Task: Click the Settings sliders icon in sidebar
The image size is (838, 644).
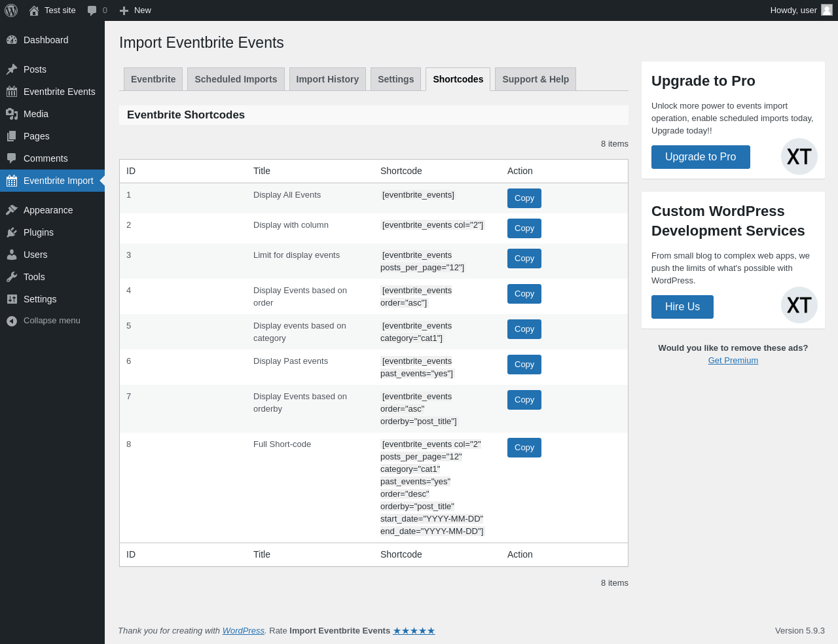Action: [12, 299]
